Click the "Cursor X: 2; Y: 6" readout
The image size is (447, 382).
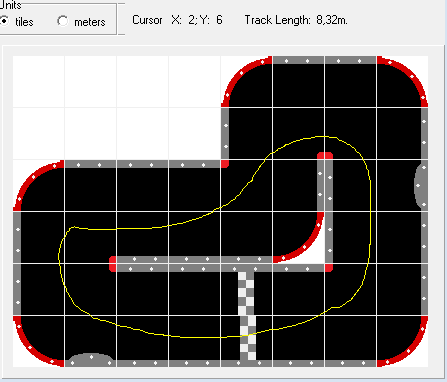click(x=177, y=20)
